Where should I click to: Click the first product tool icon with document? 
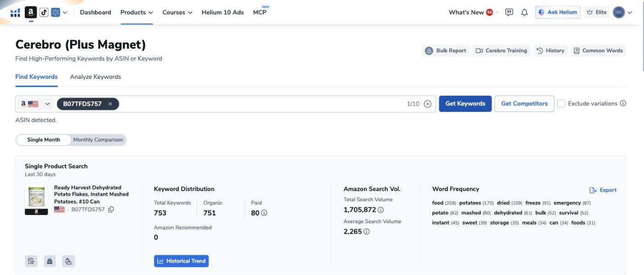coord(31,261)
